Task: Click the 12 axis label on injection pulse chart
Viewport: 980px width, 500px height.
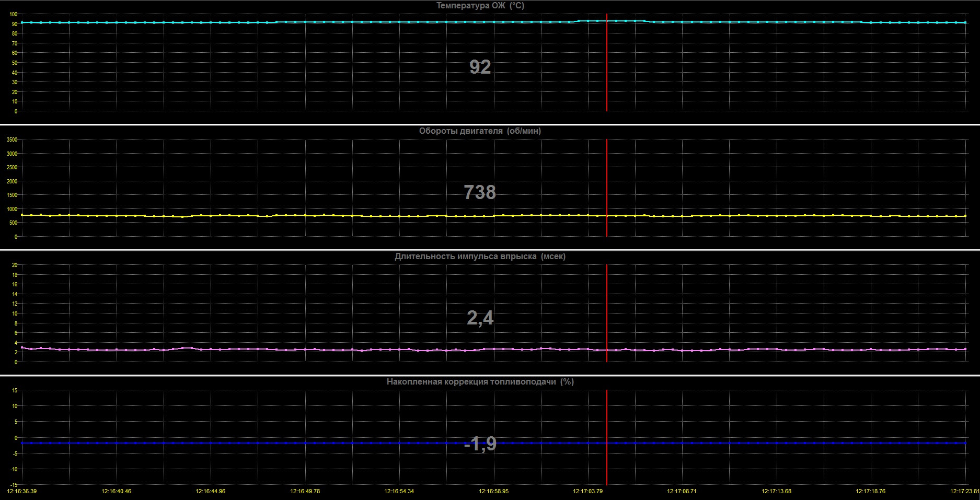Action: 15,304
